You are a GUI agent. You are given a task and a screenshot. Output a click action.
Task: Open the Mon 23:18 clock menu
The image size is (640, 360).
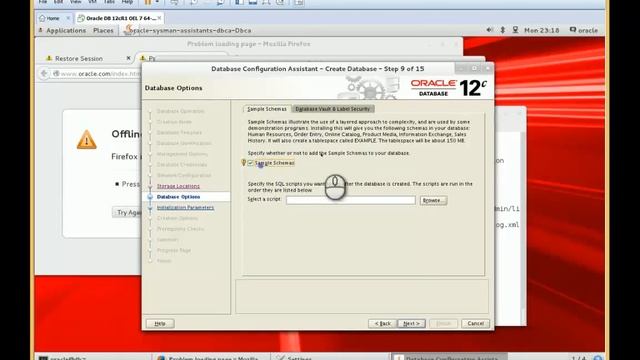click(541, 30)
